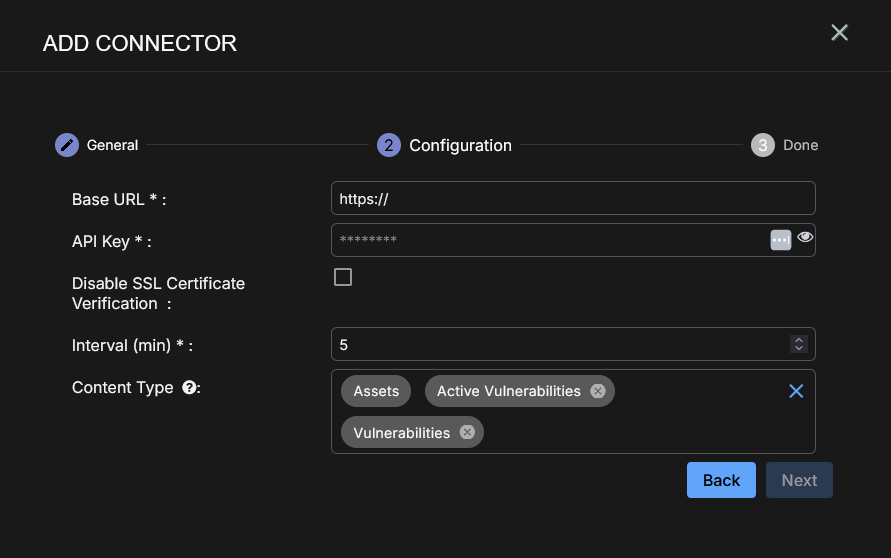
Task: Increase the Interval value with up arrow
Action: (x=798, y=340)
